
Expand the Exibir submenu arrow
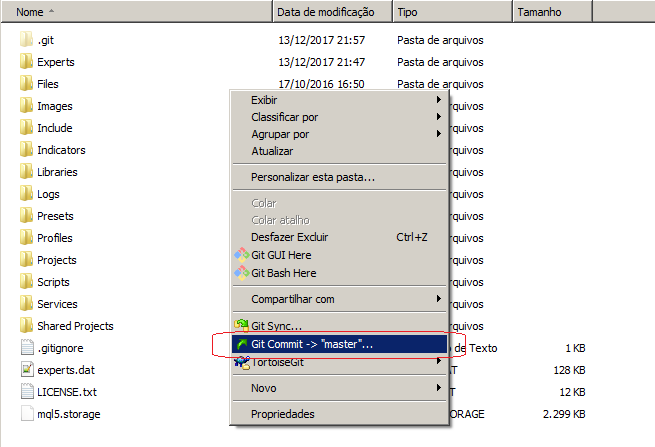point(438,99)
